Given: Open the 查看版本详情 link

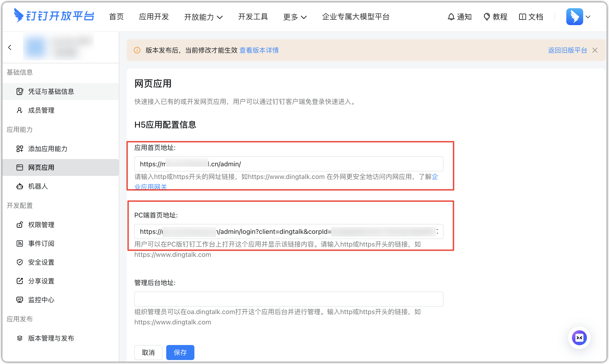Looking at the screenshot, I should (x=259, y=50).
